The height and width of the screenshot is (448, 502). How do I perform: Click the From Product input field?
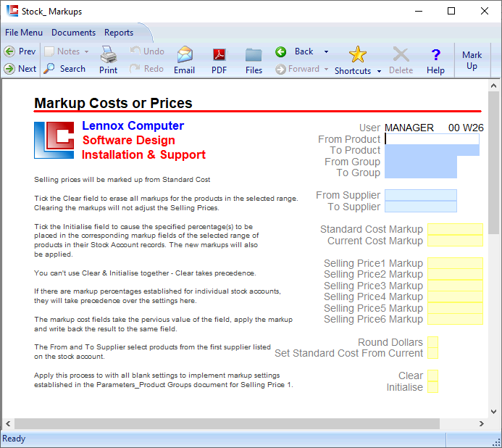click(432, 139)
